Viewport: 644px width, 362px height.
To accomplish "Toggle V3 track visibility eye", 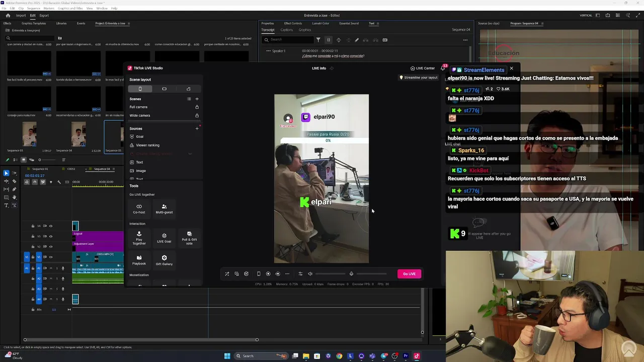I will (50, 236).
